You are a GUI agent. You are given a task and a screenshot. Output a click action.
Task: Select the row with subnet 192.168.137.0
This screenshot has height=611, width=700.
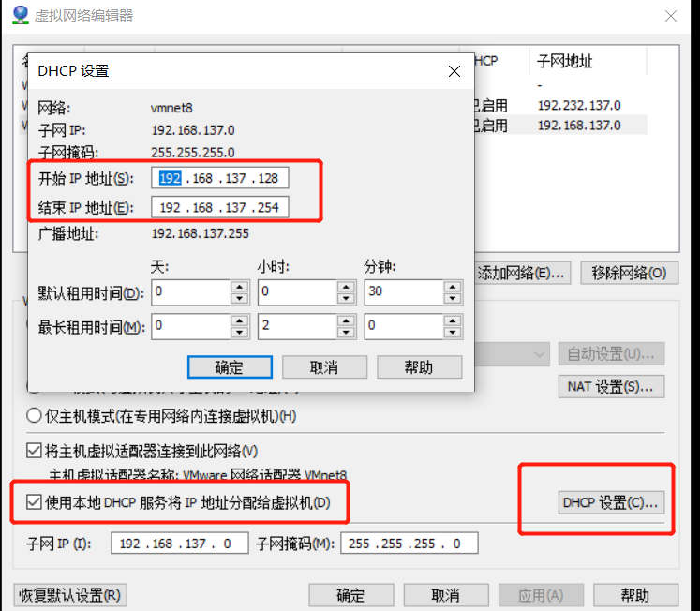560,125
